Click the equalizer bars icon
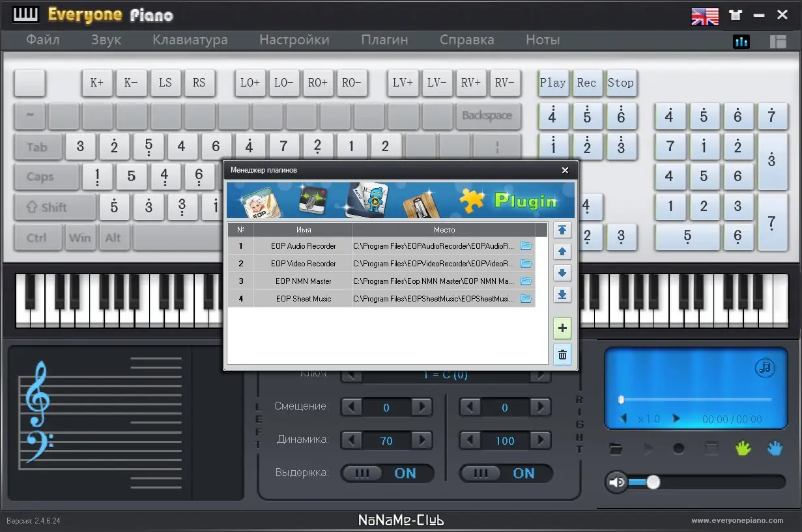The height and width of the screenshot is (532, 802). click(741, 42)
